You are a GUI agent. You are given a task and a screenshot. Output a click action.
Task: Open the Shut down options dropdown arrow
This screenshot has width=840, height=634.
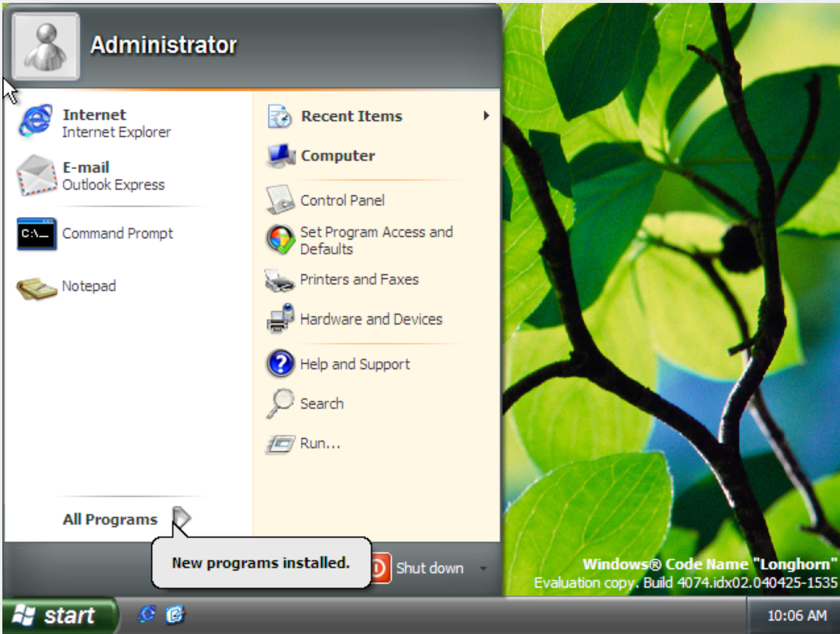483,568
